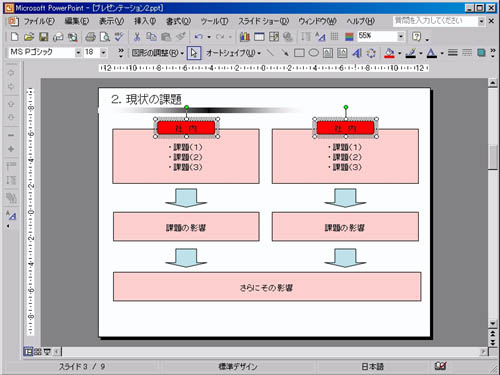
Task: Click the question input field
Action: click(x=435, y=21)
